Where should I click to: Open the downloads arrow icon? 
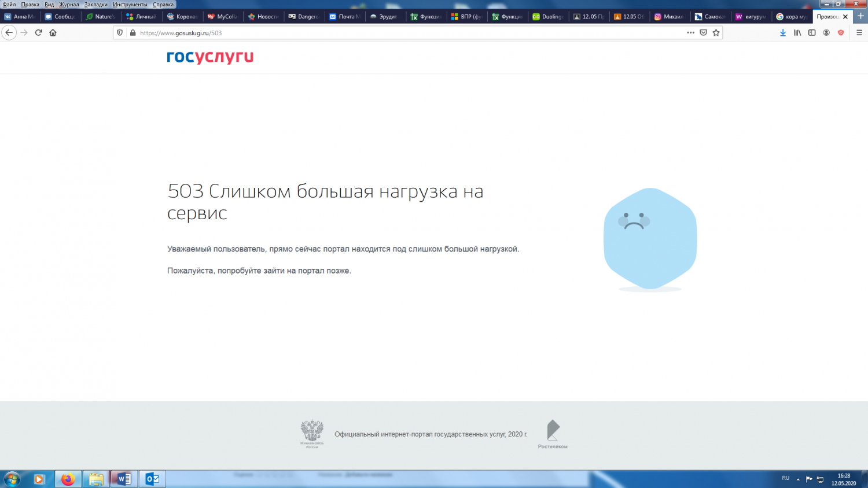783,33
